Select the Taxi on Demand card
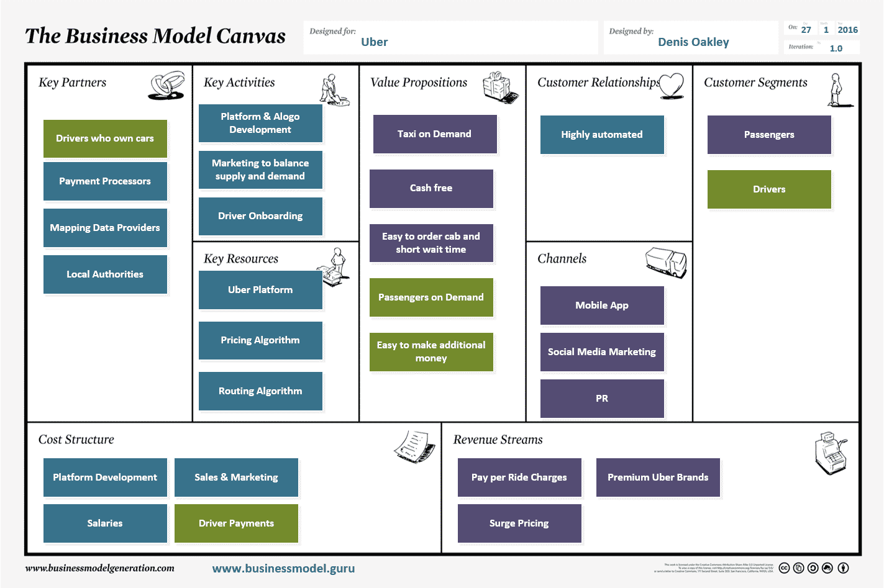 point(435,134)
